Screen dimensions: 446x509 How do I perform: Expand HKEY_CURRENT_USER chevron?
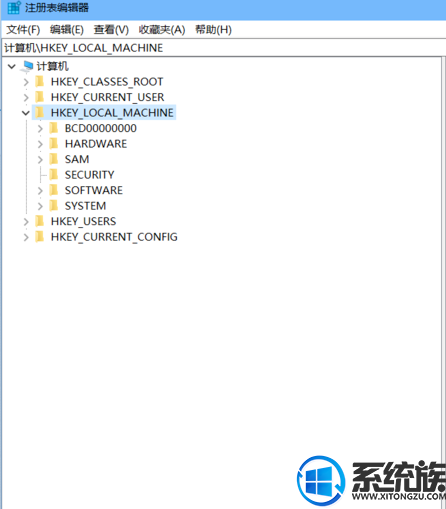tap(26, 97)
